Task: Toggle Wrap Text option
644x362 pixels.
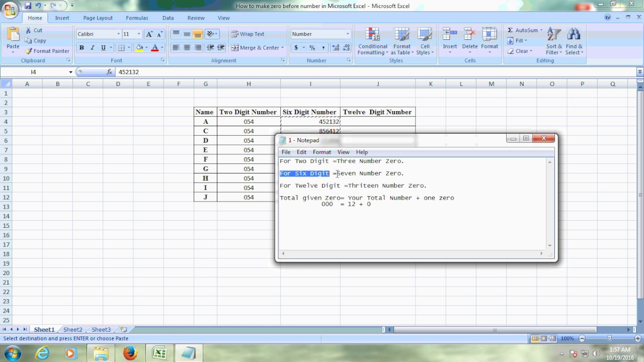Action: tap(248, 34)
